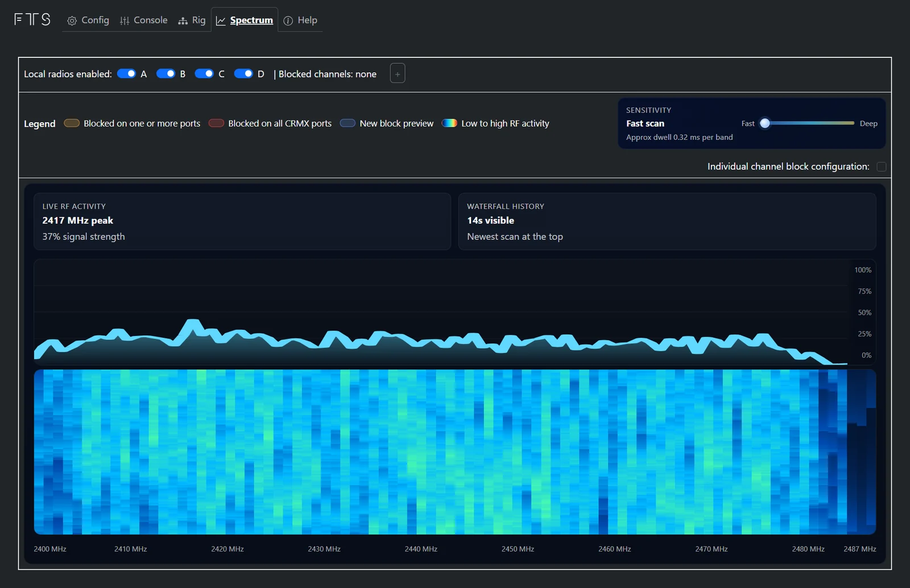Go to the Rig tab
Image resolution: width=910 pixels, height=588 pixels.
192,20
